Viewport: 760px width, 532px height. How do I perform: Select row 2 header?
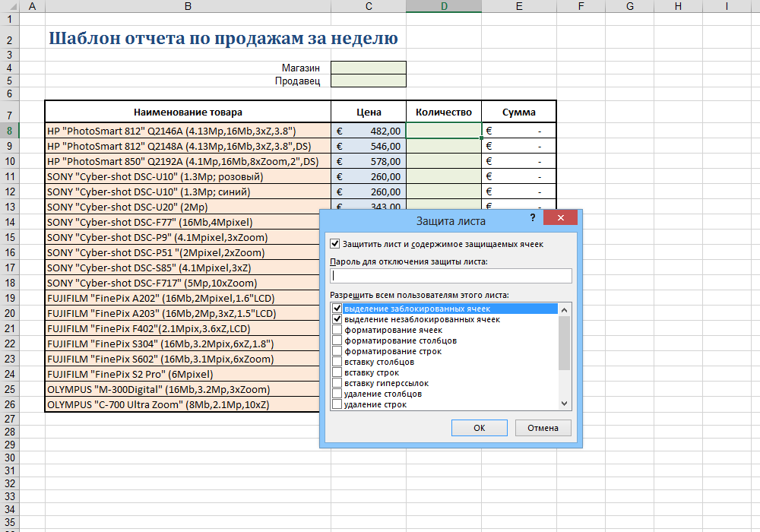click(10, 36)
